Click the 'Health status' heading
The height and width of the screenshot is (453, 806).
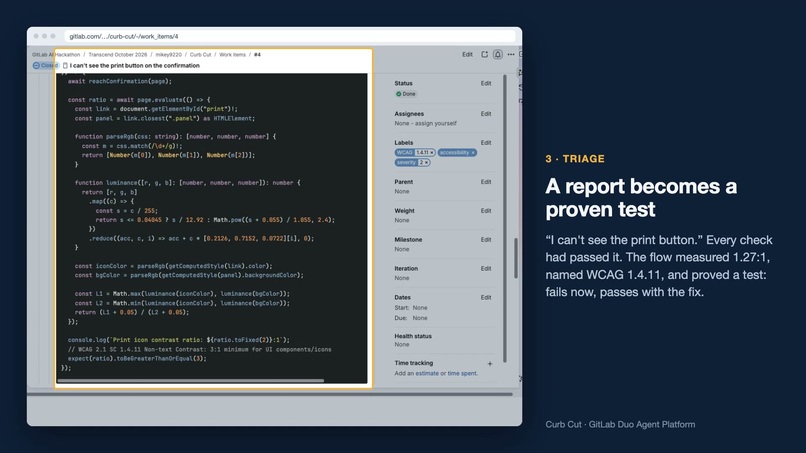pos(413,336)
